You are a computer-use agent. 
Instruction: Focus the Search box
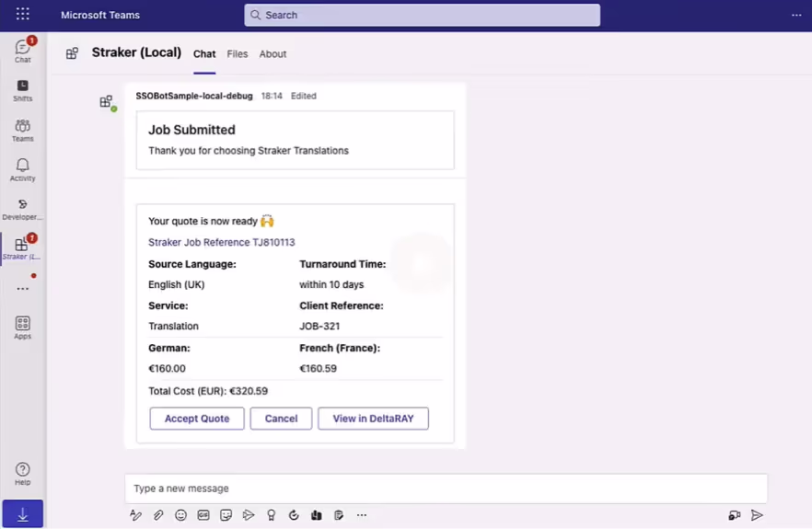422,15
